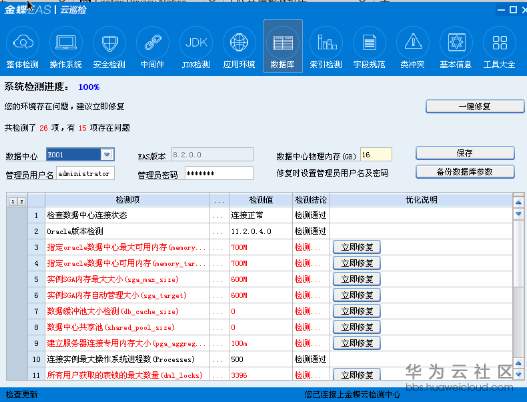Click the 检测通过 result in Oracle版本 row
This screenshot has height=402, width=527.
pos(310,231)
